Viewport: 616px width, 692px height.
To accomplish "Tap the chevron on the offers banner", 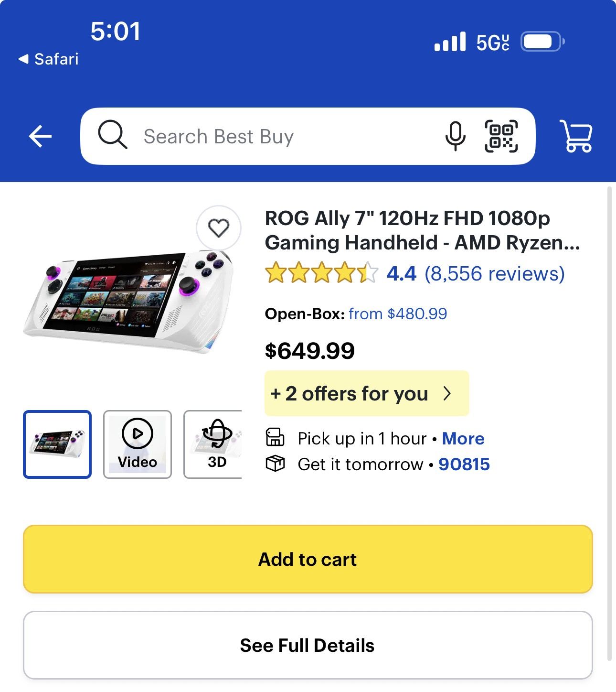I will pyautogui.click(x=447, y=393).
